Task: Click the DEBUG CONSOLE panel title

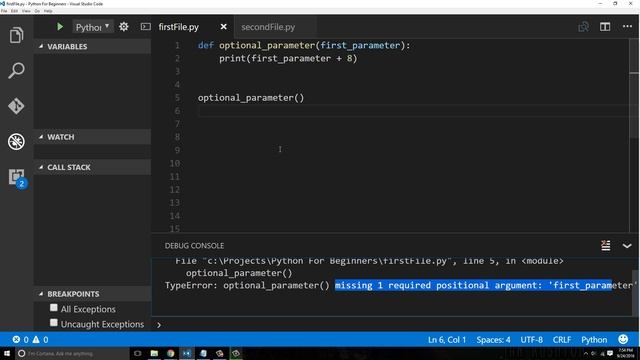Action: (x=194, y=246)
